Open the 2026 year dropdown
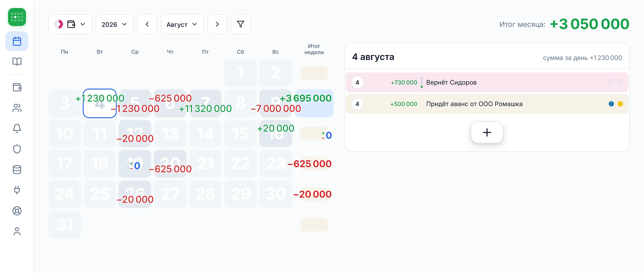Screen dimensions: 644x273 (114, 24)
